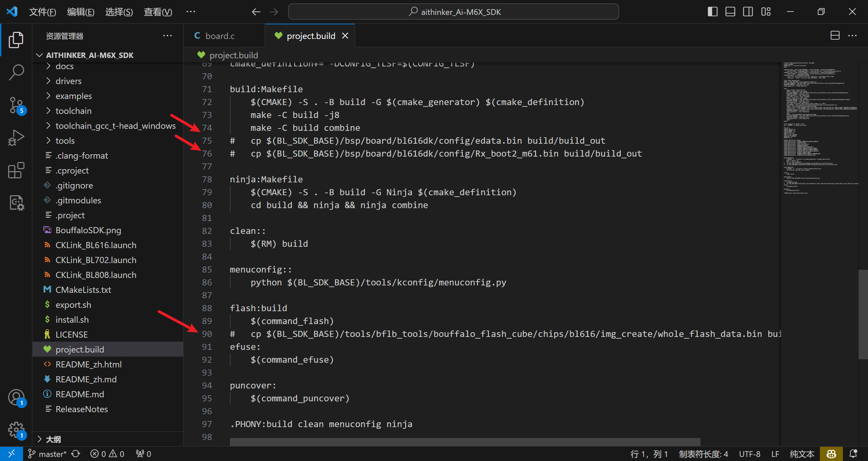Open the 查看(V) menu
Image resolution: width=868 pixels, height=461 pixels.
[158, 12]
